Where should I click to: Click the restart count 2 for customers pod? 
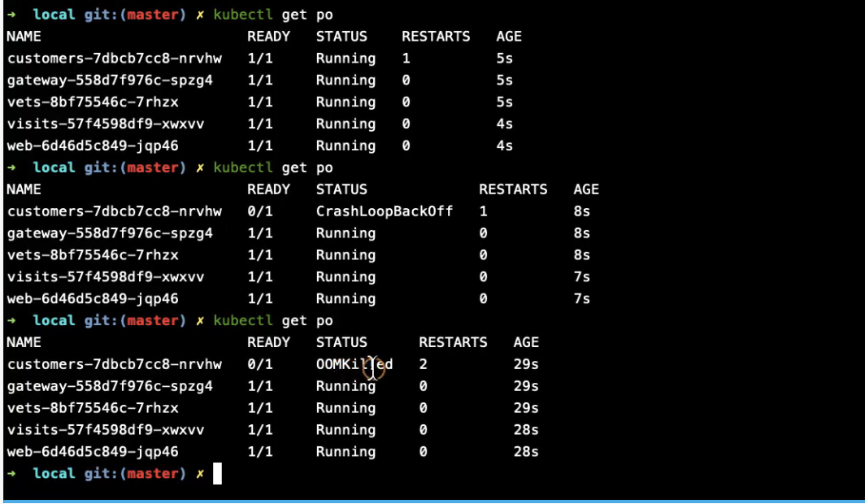[424, 364]
